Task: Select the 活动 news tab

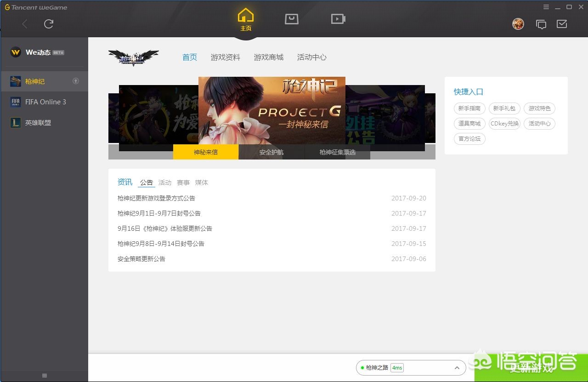Action: (x=165, y=182)
